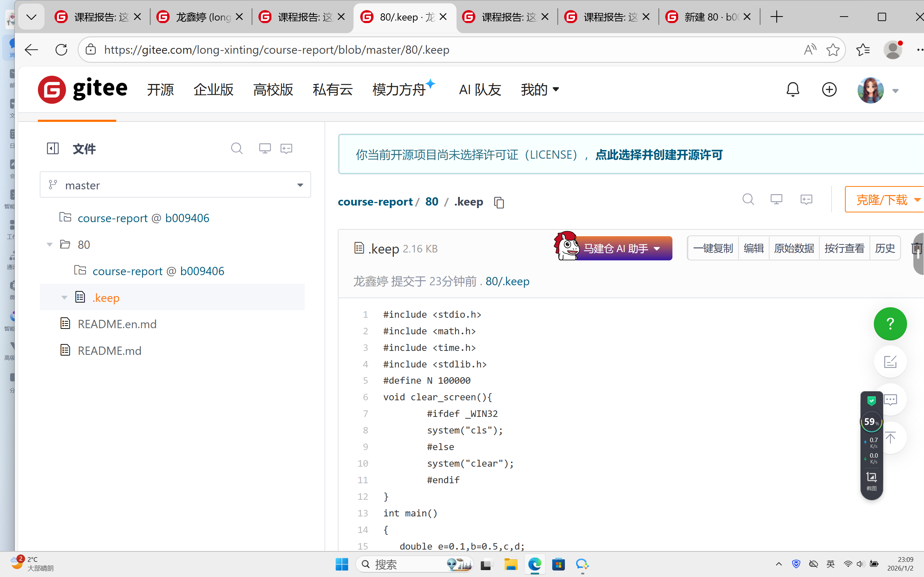Click the browser address bar URL

[x=276, y=50]
